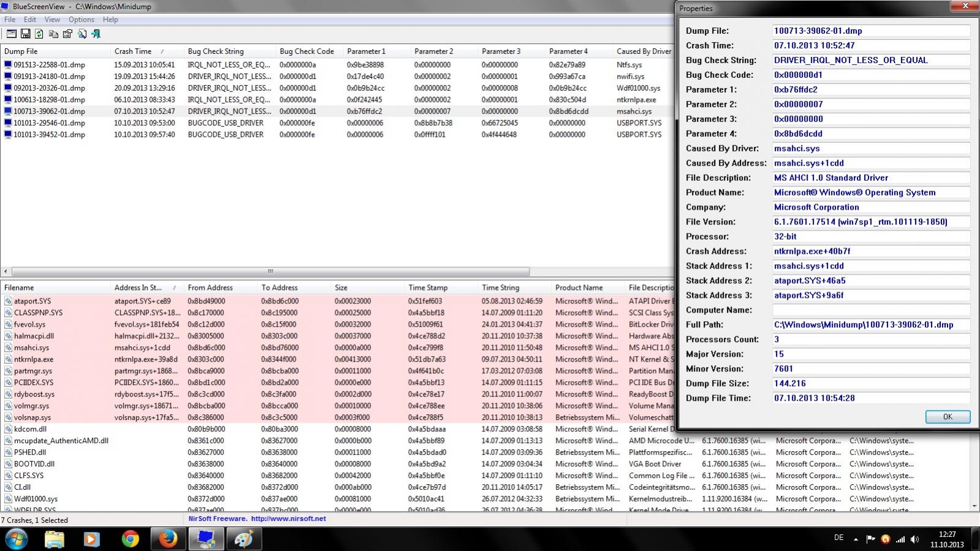Sort lower pane by Filename column header

click(x=55, y=287)
